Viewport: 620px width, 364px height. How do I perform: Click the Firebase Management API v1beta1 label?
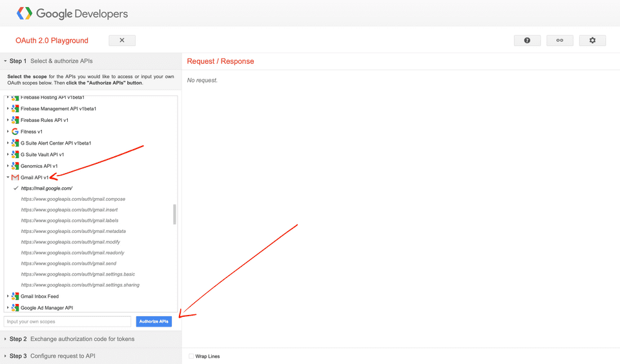point(58,108)
